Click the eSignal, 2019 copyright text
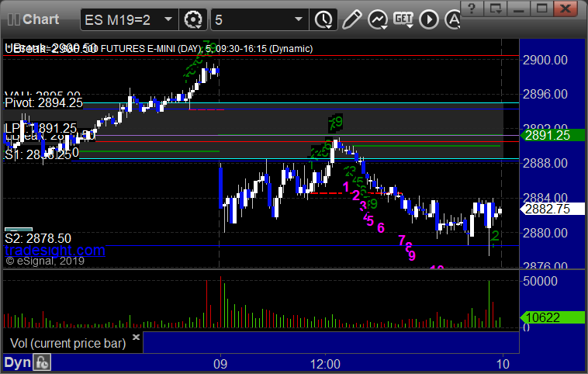The image size is (588, 374). pos(45,261)
